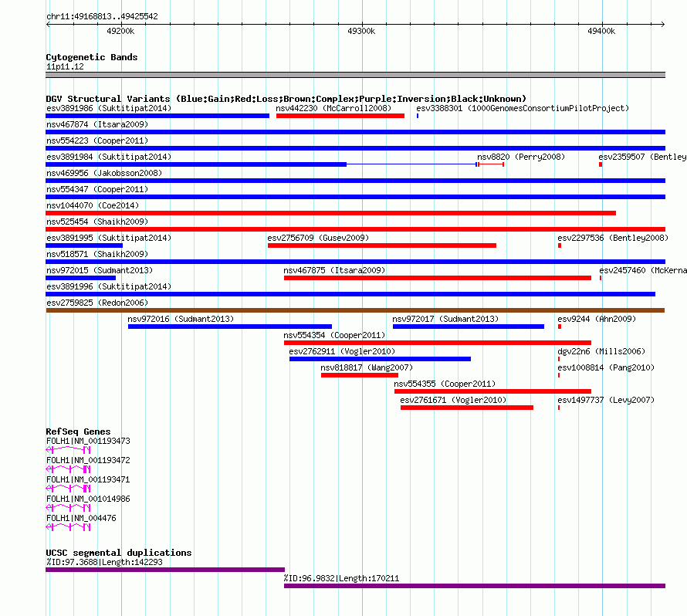Click the DGV Structural Variants track title
This screenshot has height=616, width=687.
tap(286, 99)
